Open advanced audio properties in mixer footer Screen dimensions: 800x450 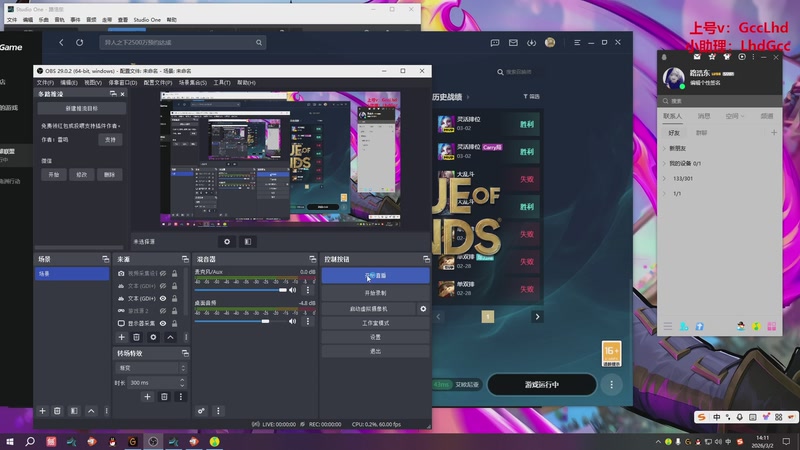202,411
